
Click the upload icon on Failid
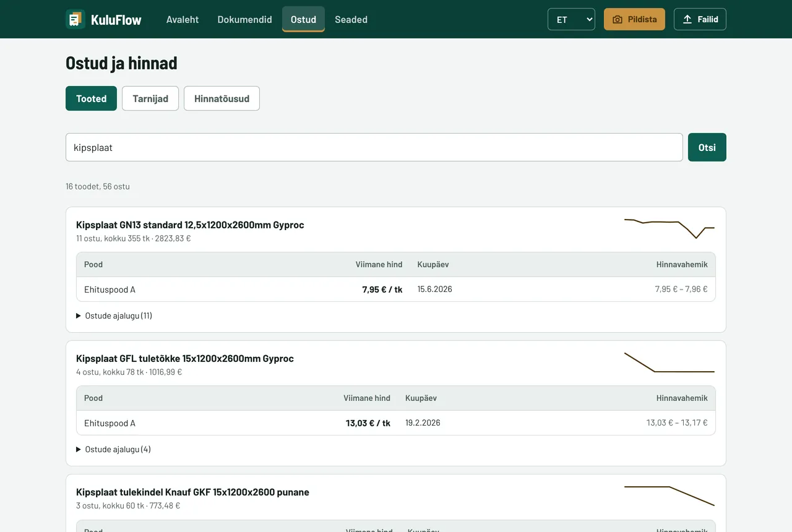(x=687, y=19)
